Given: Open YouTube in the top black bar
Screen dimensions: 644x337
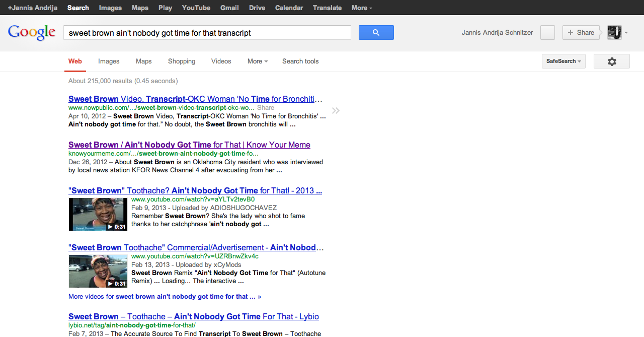Looking at the screenshot, I should click(x=196, y=8).
